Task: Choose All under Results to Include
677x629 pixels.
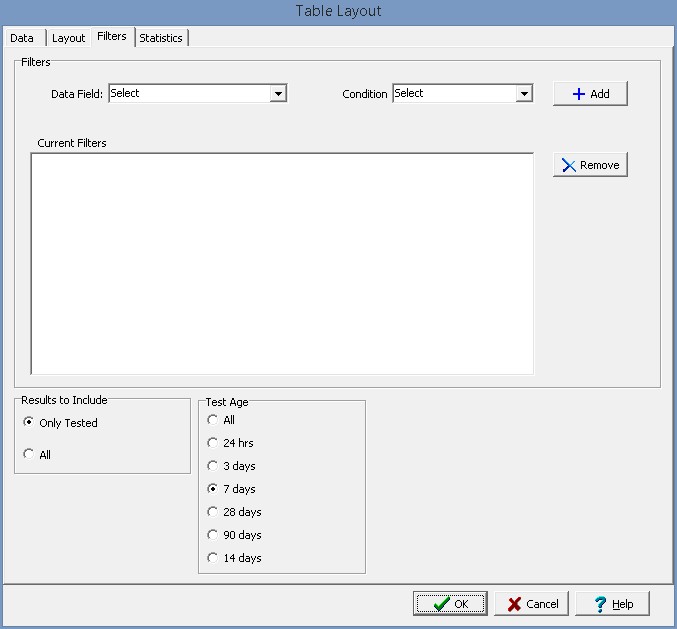Action: 28,455
